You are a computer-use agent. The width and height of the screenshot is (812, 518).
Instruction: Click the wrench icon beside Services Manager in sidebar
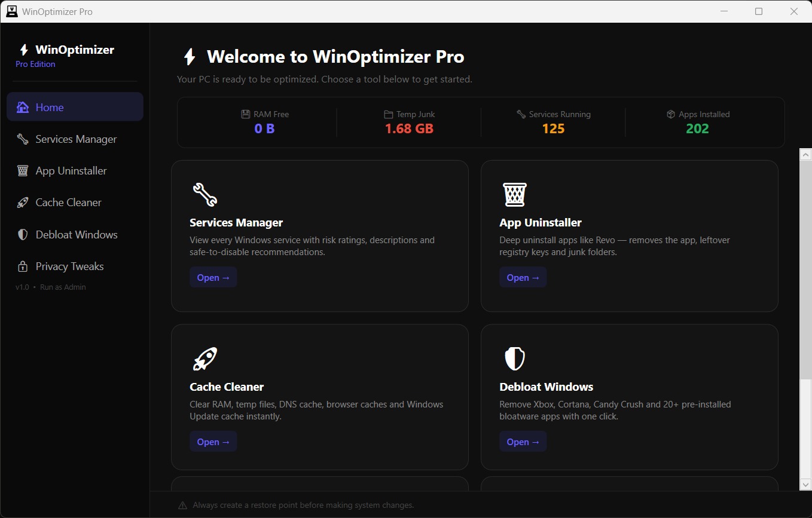[23, 139]
